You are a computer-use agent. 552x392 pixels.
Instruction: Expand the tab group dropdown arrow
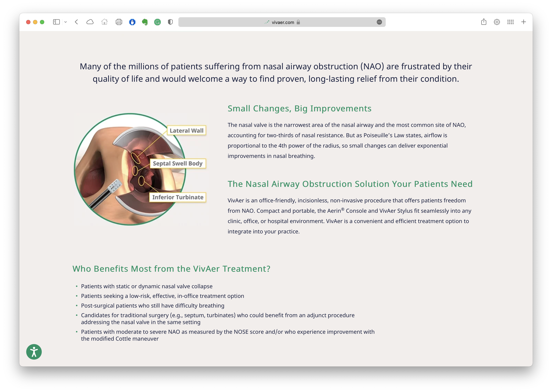(x=65, y=22)
